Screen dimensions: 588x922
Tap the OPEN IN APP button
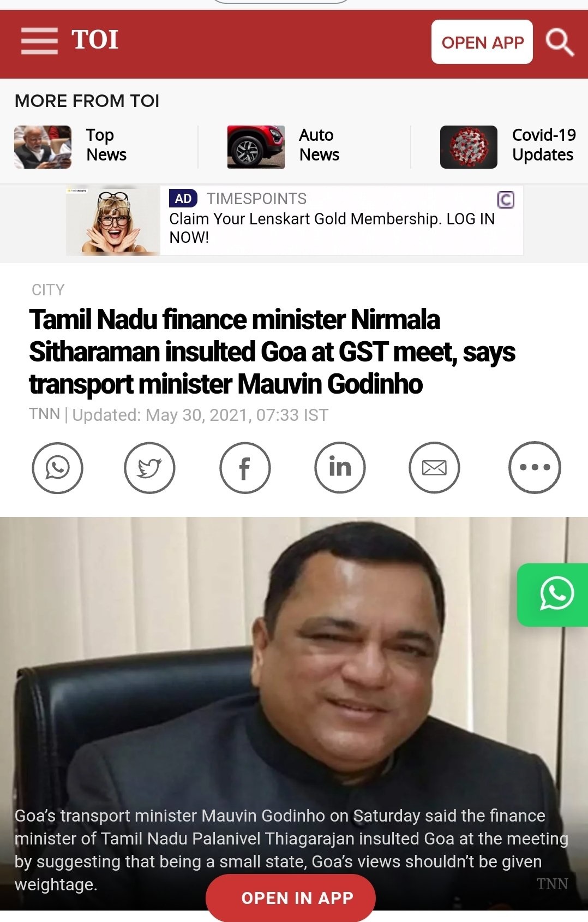pyautogui.click(x=291, y=897)
